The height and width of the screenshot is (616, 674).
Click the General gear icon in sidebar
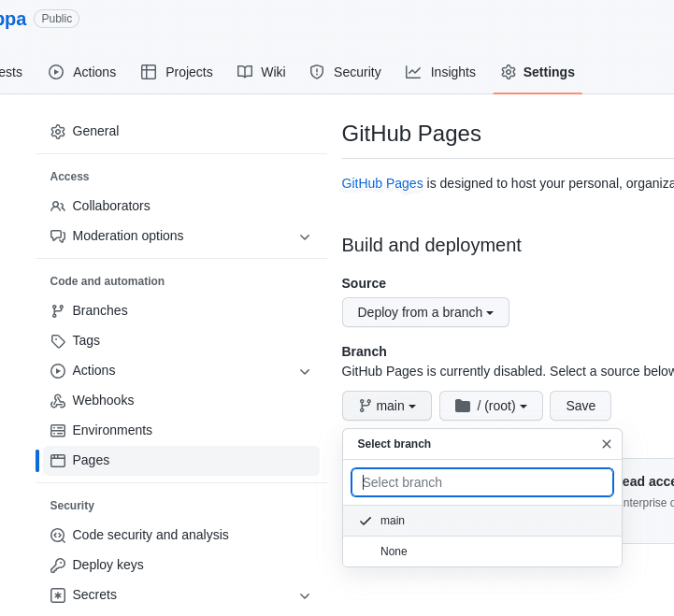click(x=58, y=132)
